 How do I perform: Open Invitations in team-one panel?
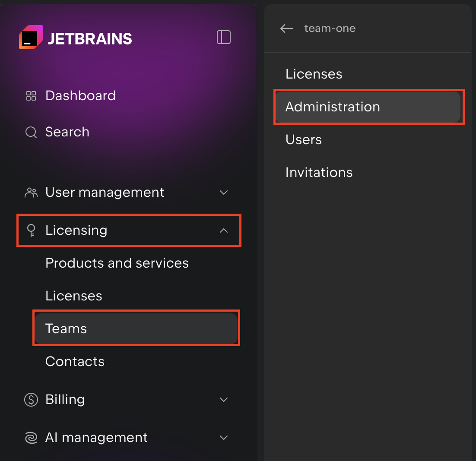[x=319, y=173]
